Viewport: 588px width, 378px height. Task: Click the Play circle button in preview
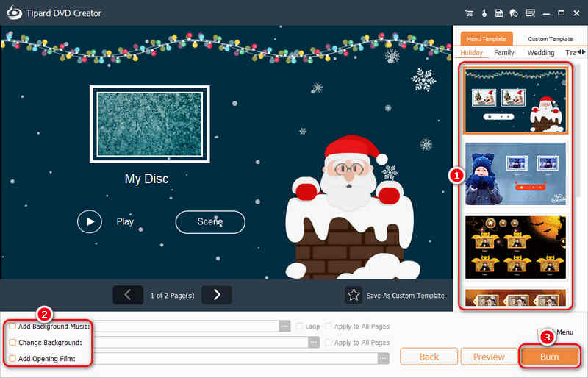[x=90, y=222]
